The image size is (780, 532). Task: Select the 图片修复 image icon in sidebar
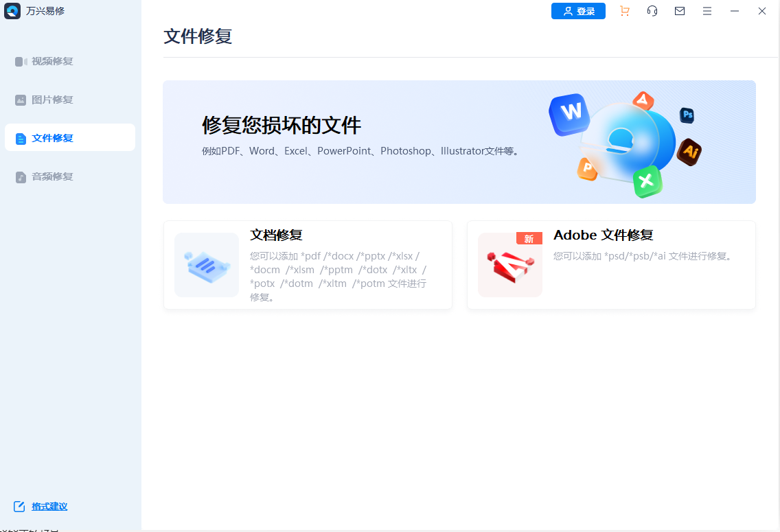[21, 100]
